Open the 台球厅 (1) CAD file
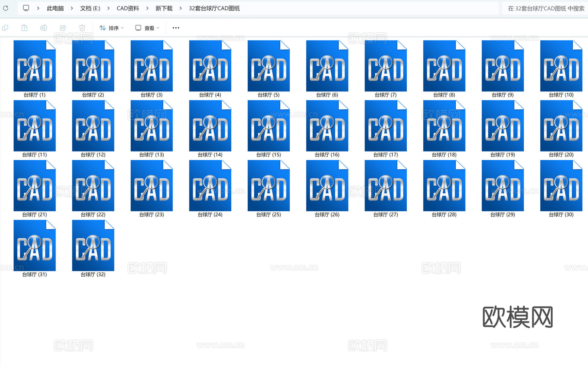Viewport: 588px width, 366px height. pyautogui.click(x=34, y=65)
